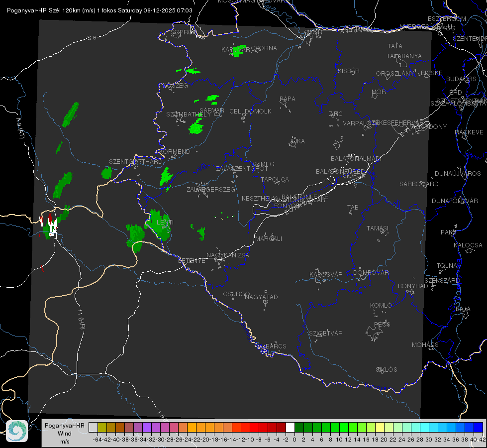Click the DUNAÚJVÁROS city label
The width and height of the screenshot is (487, 448).
(x=458, y=173)
